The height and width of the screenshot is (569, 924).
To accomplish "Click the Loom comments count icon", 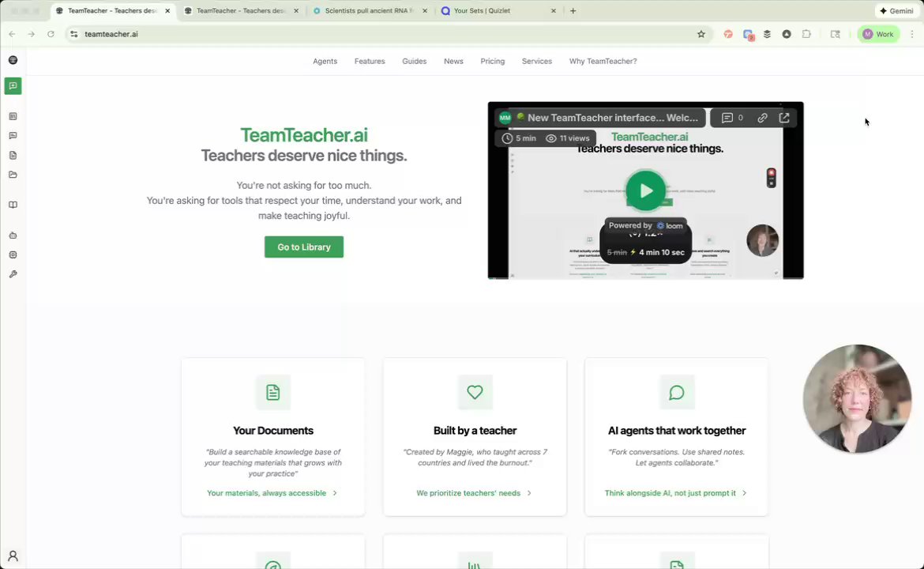I will pyautogui.click(x=732, y=118).
